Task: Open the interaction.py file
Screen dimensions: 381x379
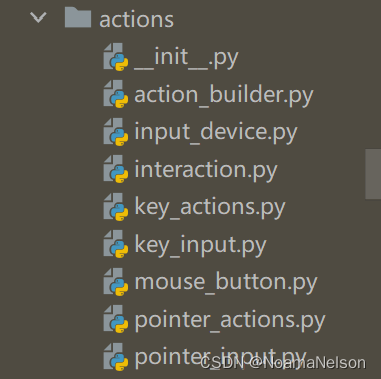Action: (206, 170)
